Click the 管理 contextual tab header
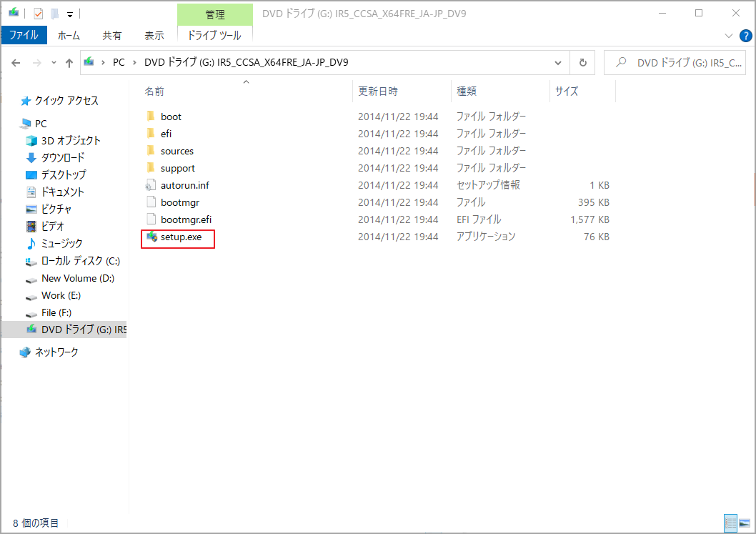Image resolution: width=756 pixels, height=534 pixels. coord(215,14)
